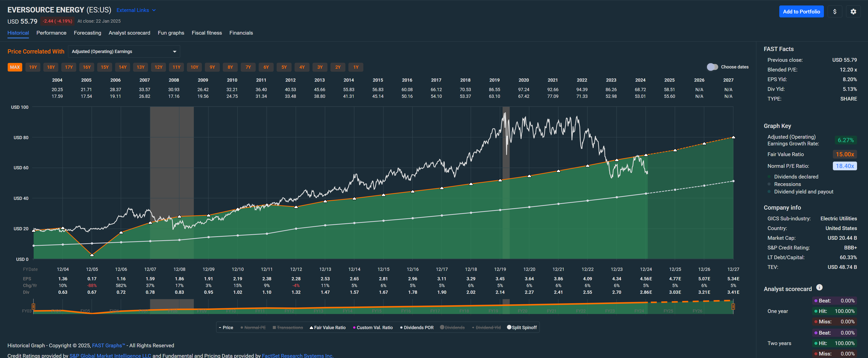Open External Links dropdown

click(136, 10)
